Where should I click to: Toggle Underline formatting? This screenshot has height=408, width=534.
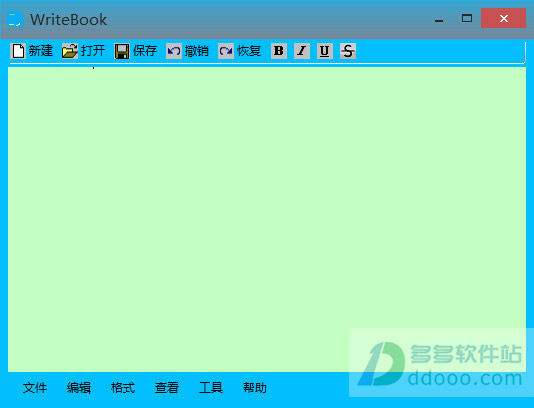pos(325,51)
